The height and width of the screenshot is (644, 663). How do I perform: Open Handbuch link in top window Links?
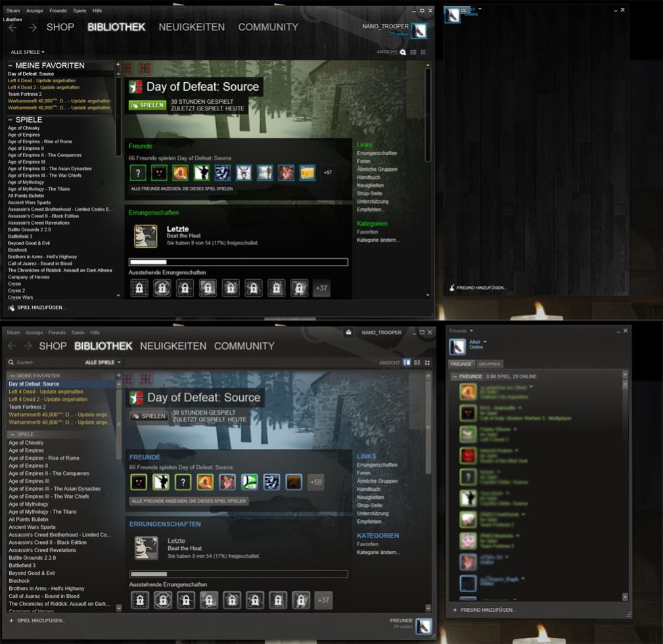click(368, 177)
